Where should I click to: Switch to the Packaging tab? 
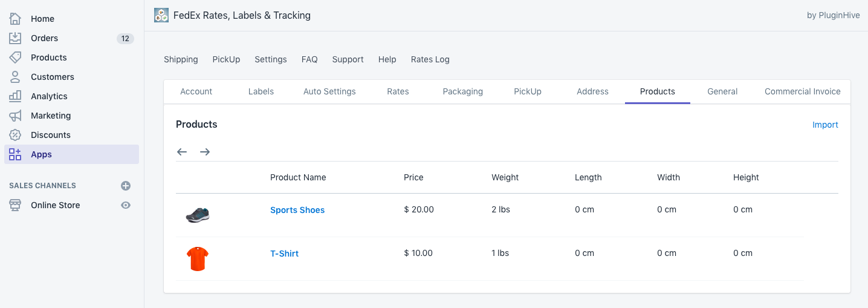coord(462,91)
